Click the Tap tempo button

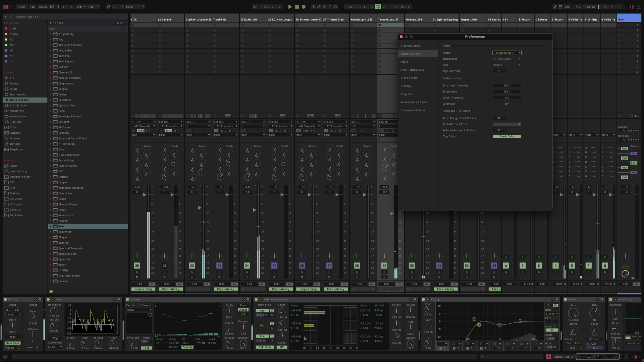(x=32, y=7)
